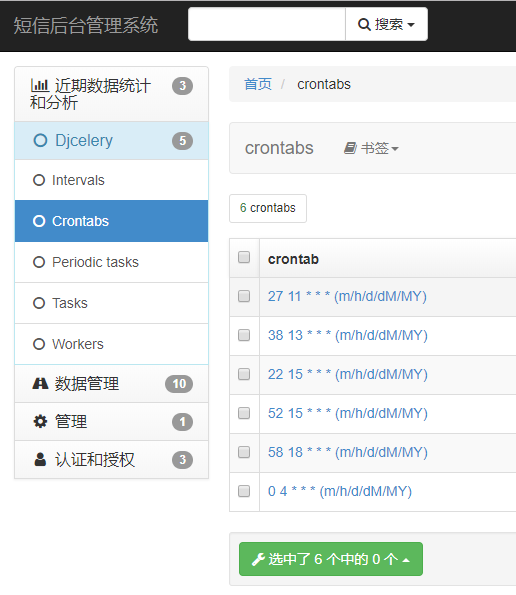Check the box for crontab 0 4

click(x=244, y=491)
